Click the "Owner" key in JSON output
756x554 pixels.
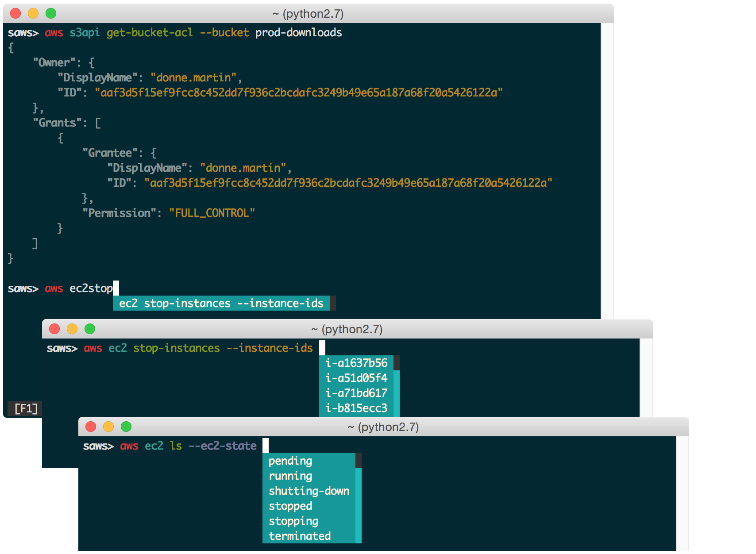(54, 63)
